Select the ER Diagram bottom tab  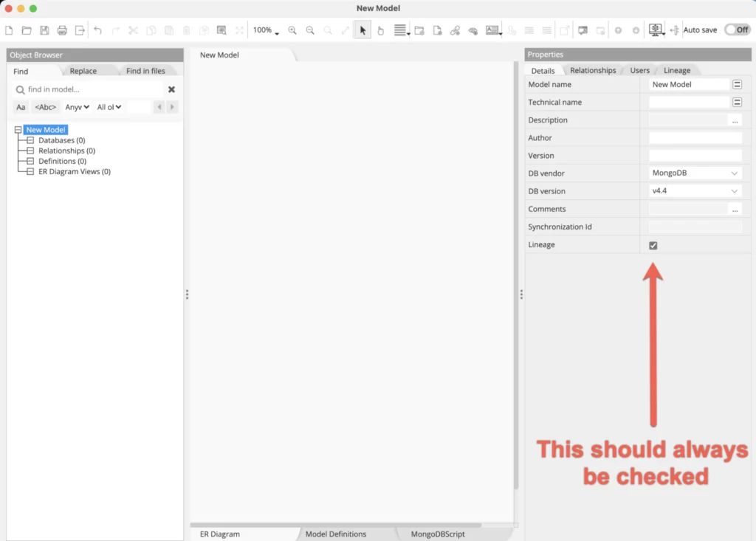(220, 534)
